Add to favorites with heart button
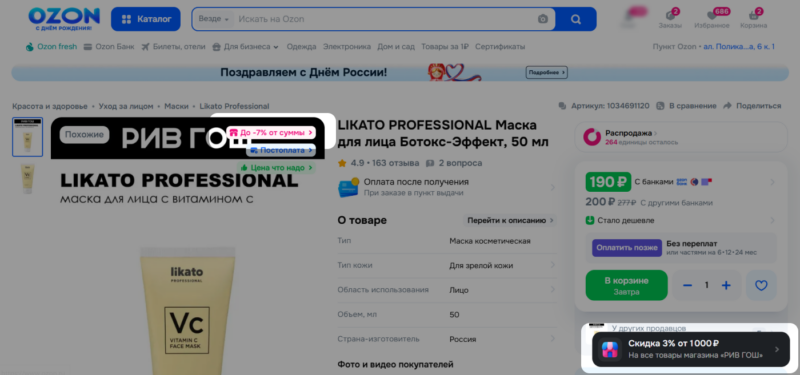Viewport: 800px width, 375px height. [x=761, y=286]
